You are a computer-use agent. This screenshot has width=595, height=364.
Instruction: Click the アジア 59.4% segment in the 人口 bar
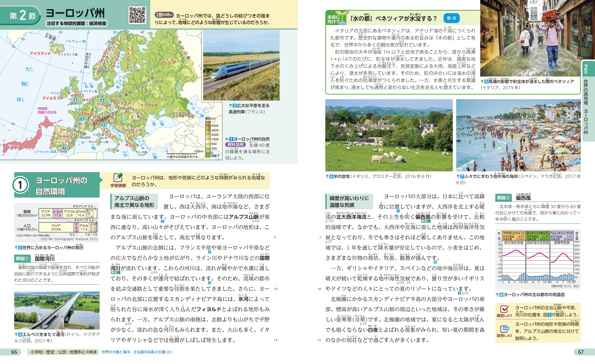point(56,227)
